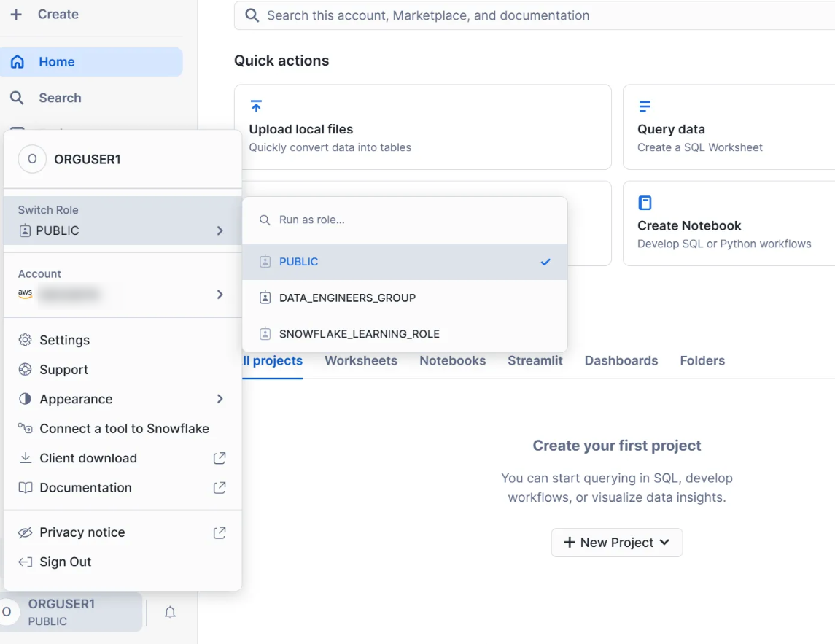This screenshot has height=644, width=835.
Task: Click the Documentation book icon
Action: coord(25,487)
